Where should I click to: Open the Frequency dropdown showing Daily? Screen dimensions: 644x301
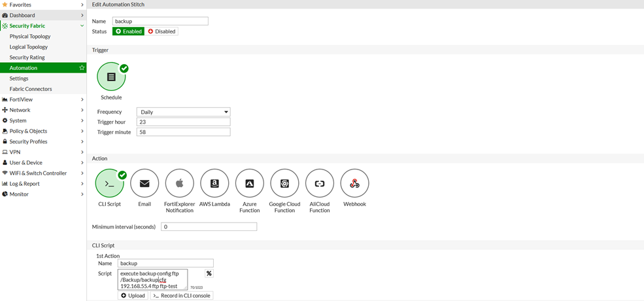click(183, 112)
